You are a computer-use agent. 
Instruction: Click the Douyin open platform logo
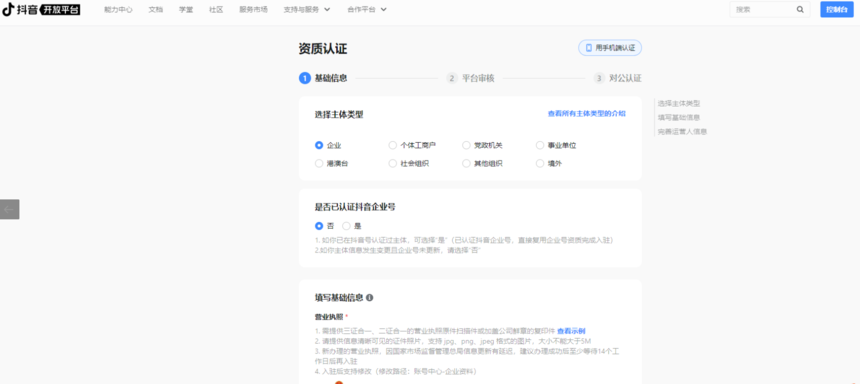click(41, 9)
